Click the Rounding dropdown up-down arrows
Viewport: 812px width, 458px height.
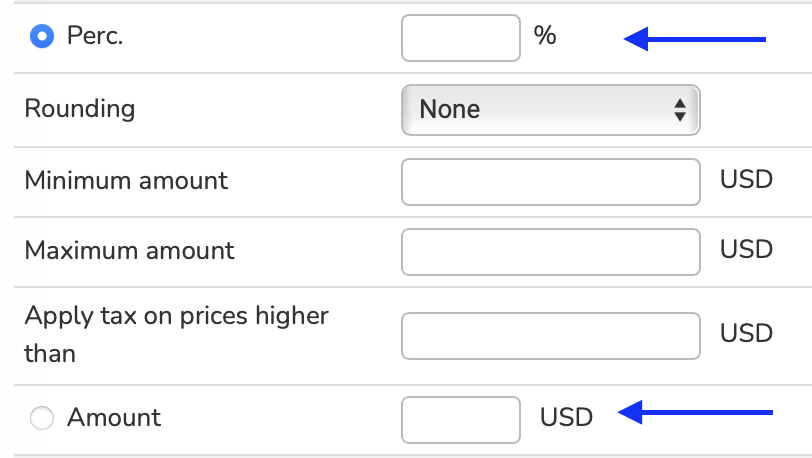pos(680,109)
